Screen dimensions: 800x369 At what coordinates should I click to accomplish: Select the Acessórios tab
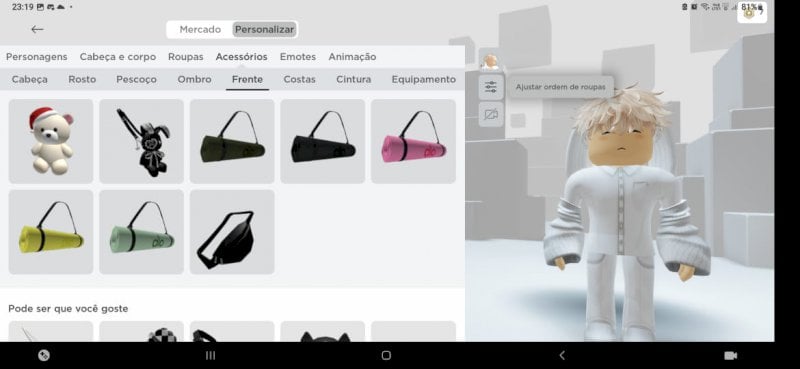241,57
